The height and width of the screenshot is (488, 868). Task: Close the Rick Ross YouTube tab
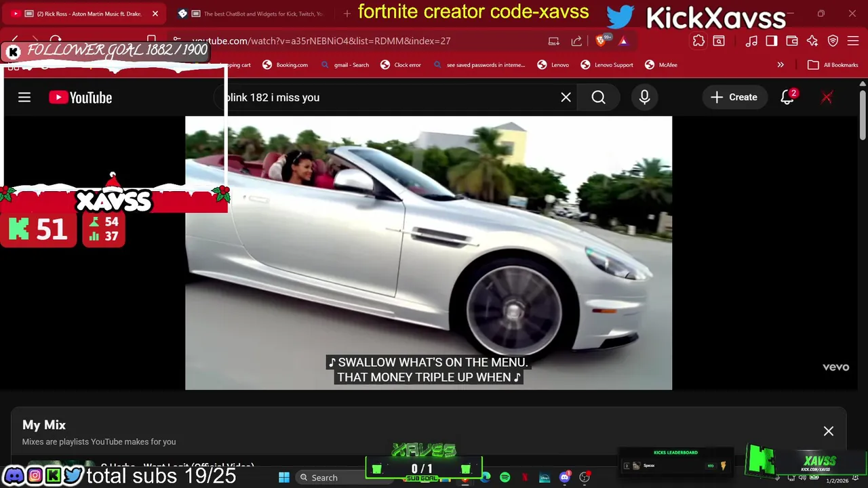(x=155, y=14)
